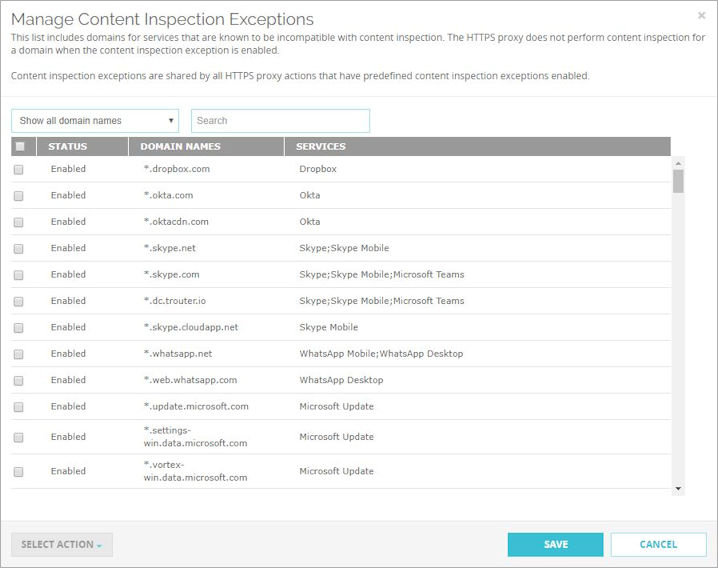Check the *.web.whatsapp.com row checkbox

pyautogui.click(x=18, y=381)
